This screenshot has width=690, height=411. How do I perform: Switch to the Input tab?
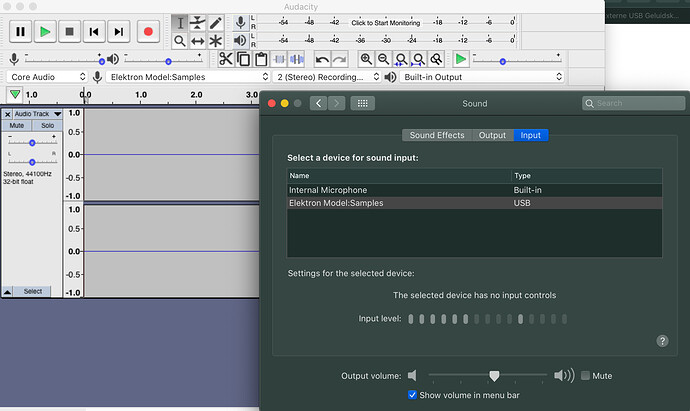[x=531, y=135]
